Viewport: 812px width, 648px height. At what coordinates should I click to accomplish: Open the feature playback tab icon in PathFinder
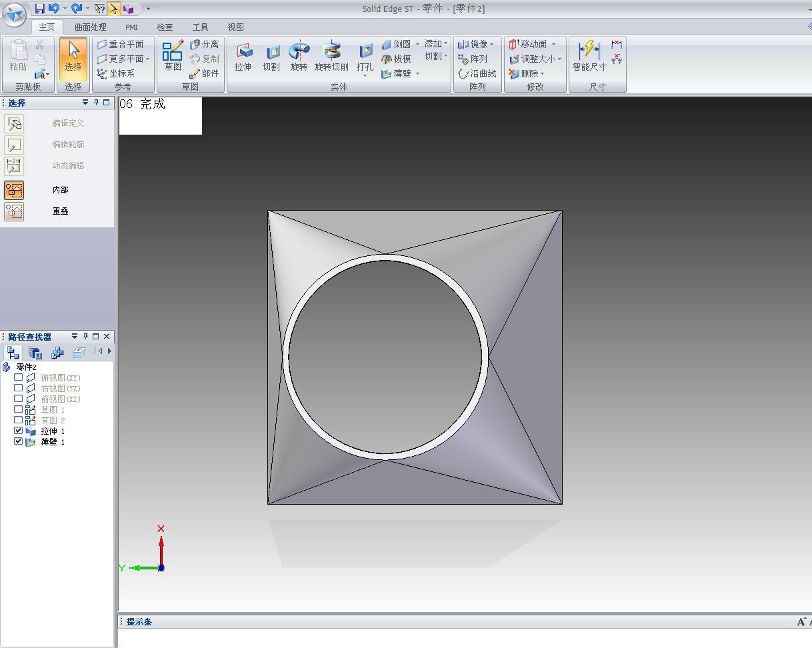pos(35,352)
